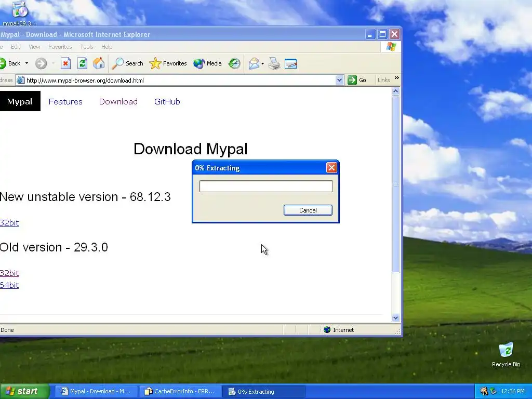Viewport: 532px width, 399px height.
Task: Open the Search pane from toolbar
Action: (128, 63)
